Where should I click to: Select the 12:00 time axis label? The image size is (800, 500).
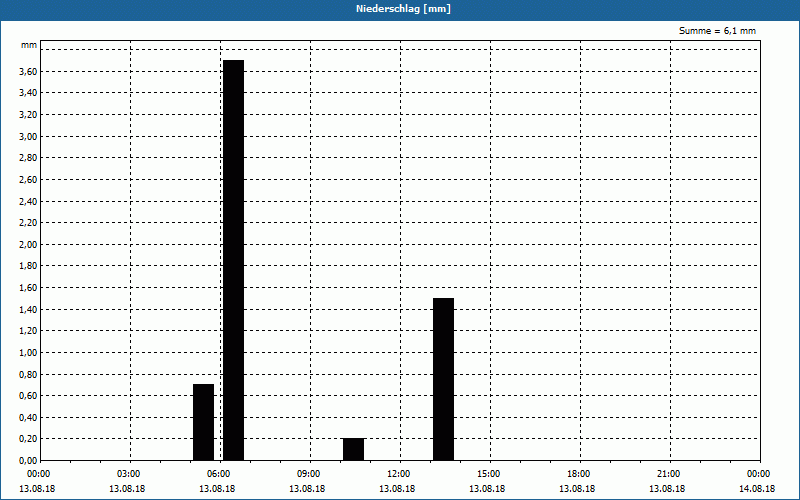click(x=399, y=474)
